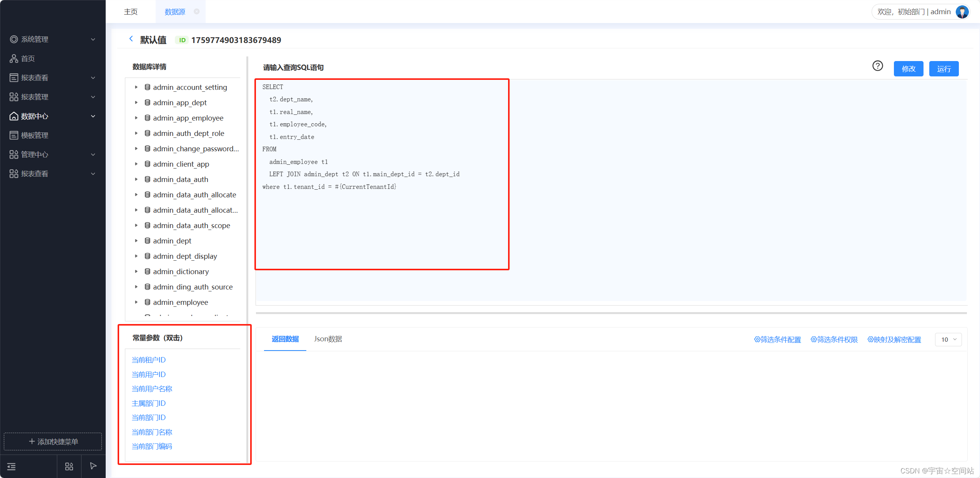Click the 当前租户ID constant parameter
This screenshot has width=980, height=478.
coord(149,360)
